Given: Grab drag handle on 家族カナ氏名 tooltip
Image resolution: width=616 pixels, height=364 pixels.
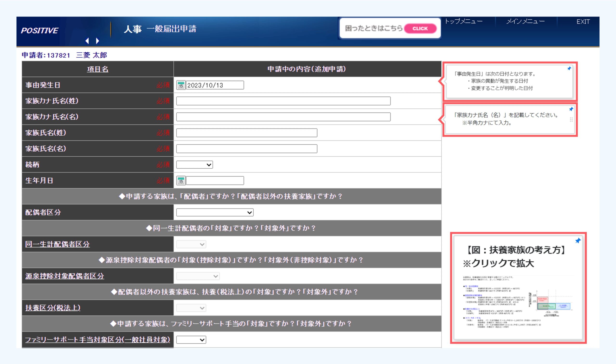Looking at the screenshot, I should click(x=571, y=120).
